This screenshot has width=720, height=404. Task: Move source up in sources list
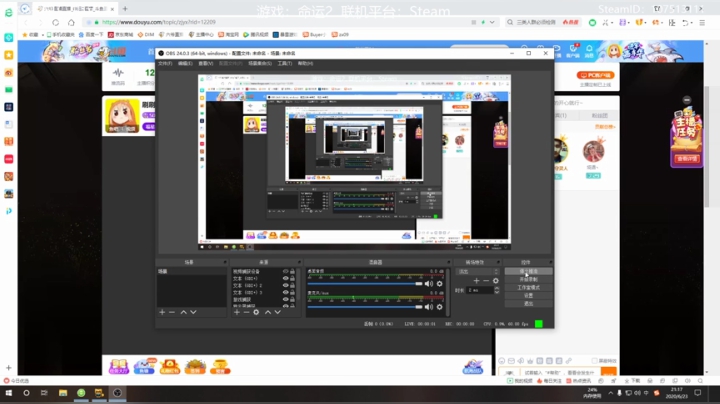[x=268, y=312]
